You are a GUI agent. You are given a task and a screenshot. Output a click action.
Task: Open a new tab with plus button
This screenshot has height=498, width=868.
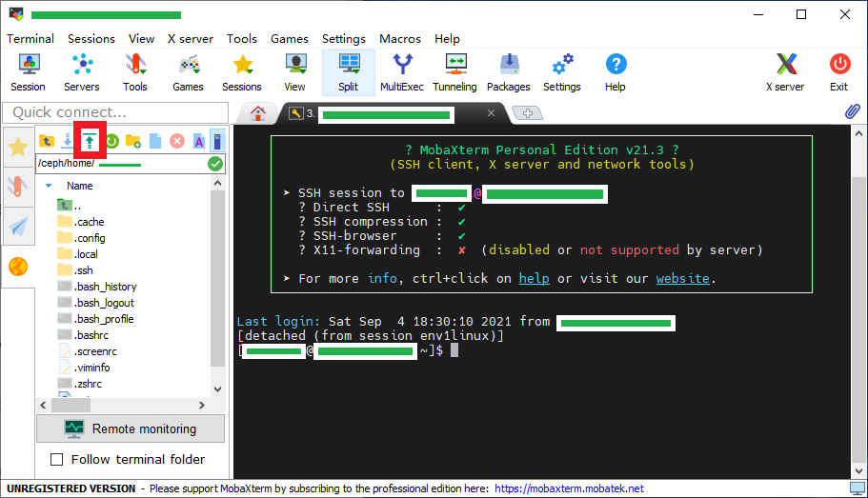(528, 113)
